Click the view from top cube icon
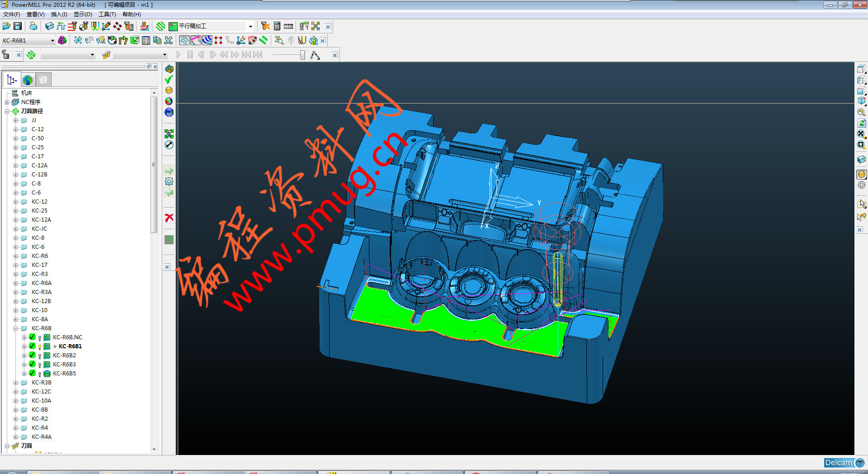Image resolution: width=868 pixels, height=474 pixels. tap(862, 69)
